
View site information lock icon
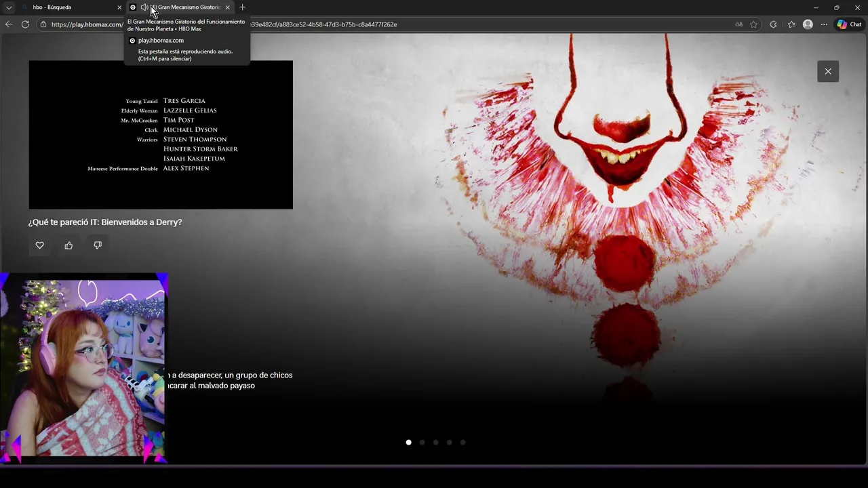click(x=43, y=24)
